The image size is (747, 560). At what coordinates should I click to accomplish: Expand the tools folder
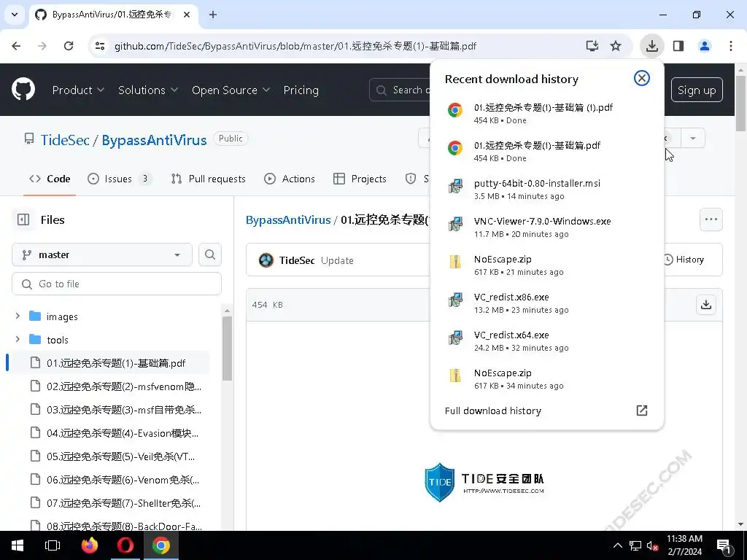[x=18, y=340]
